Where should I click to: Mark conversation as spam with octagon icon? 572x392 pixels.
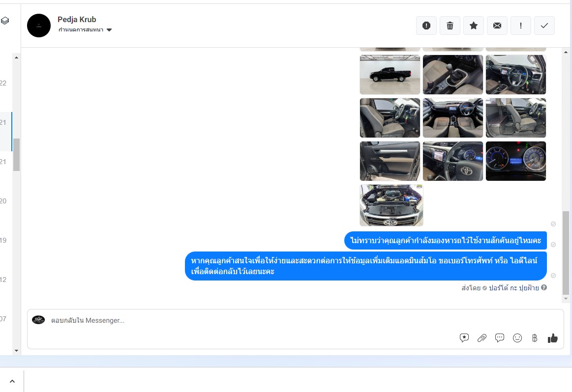(x=426, y=26)
